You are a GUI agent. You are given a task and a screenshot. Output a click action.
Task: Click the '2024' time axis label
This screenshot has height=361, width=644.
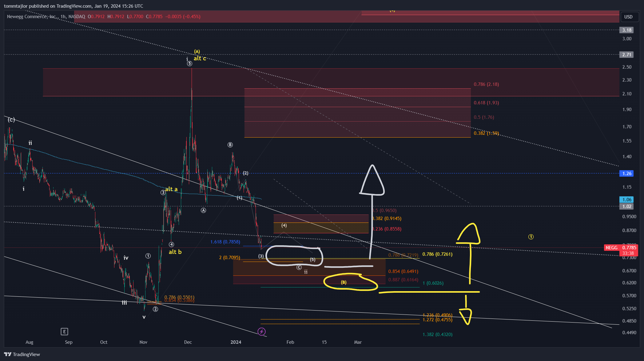tap(236, 342)
